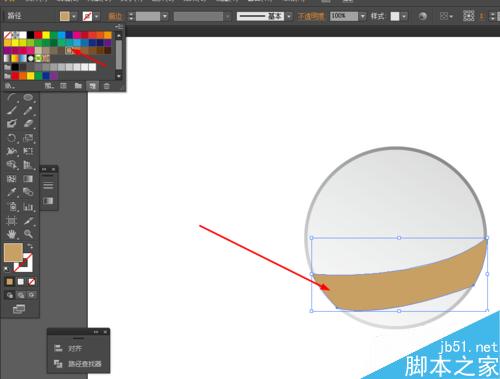Screen dimensions: 500x379
Task: Set fill mode to None
Action: coord(32,282)
